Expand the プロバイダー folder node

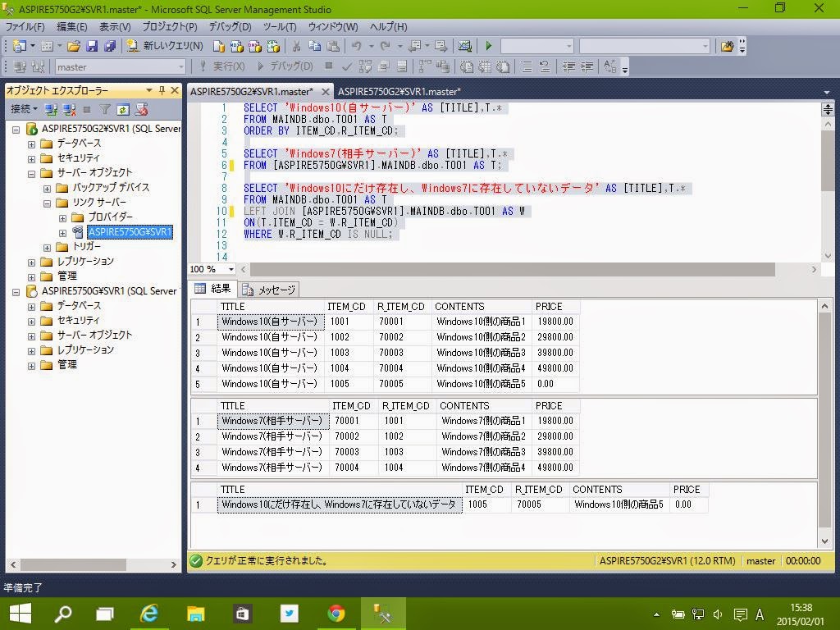pos(62,217)
